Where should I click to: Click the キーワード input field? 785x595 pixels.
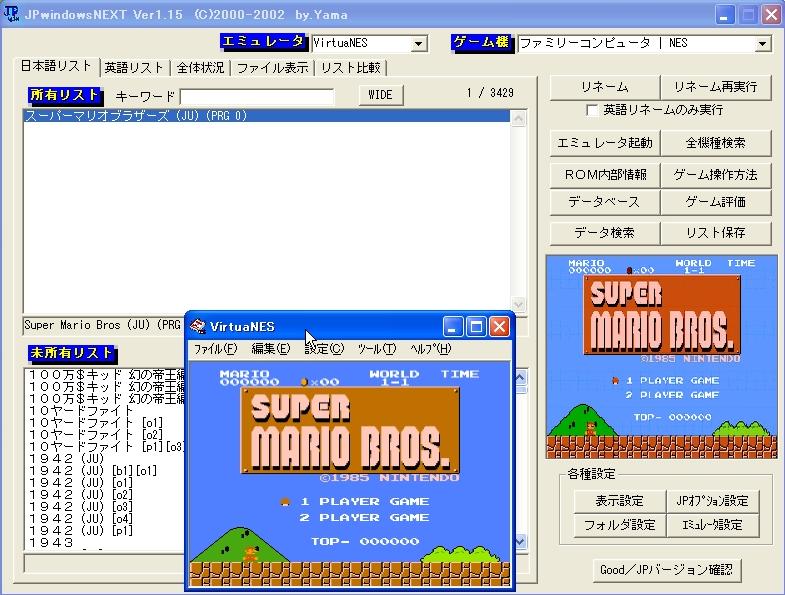click(x=257, y=96)
